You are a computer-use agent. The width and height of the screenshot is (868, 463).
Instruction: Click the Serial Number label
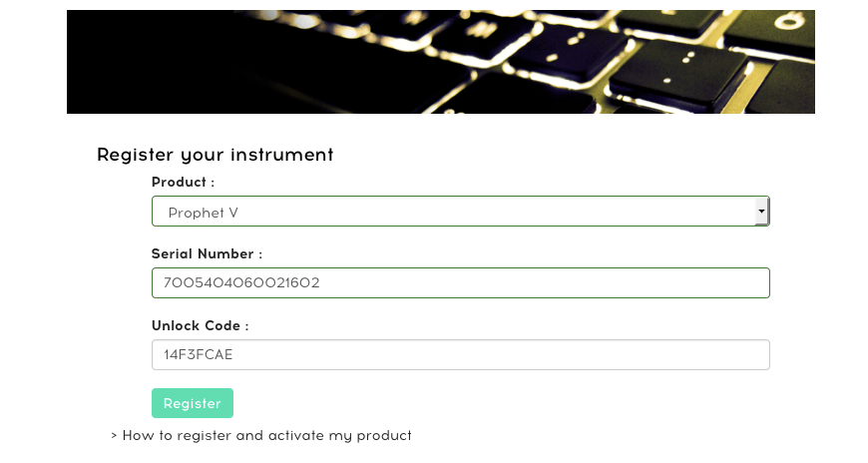pyautogui.click(x=208, y=254)
